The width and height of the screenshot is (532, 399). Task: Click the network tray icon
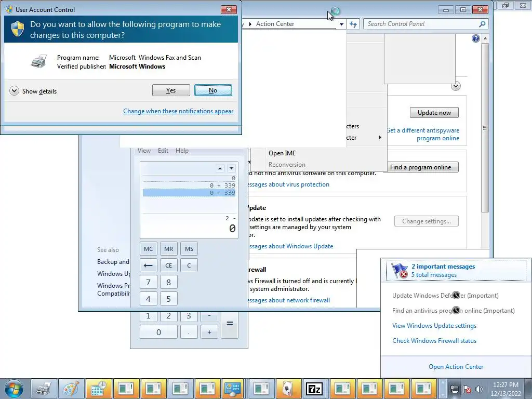(454, 389)
